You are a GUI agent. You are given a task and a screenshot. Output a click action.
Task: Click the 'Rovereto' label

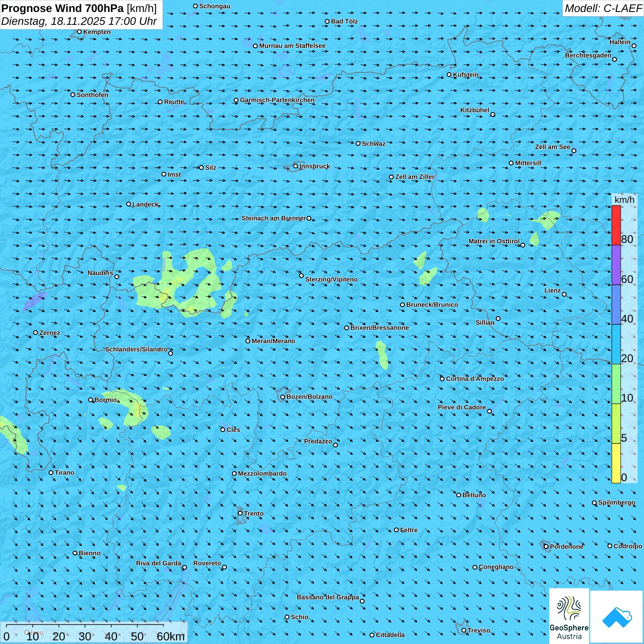[x=207, y=563]
